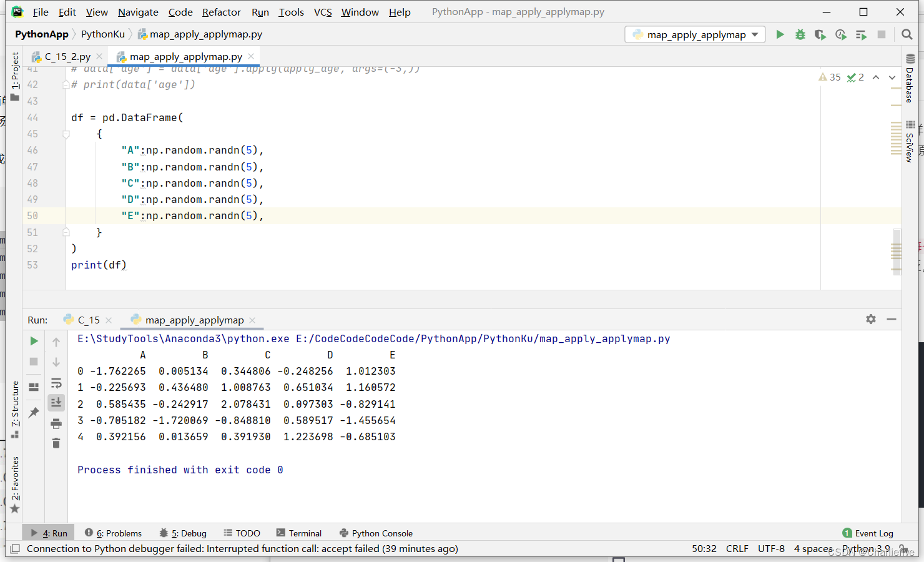Open the Navigate menu
Screen dimensions: 924x562
pos(138,12)
